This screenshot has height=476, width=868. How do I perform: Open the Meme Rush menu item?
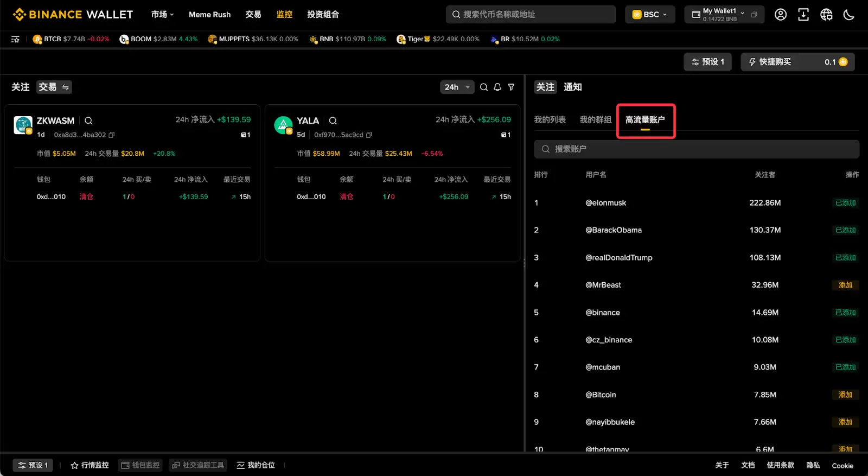coord(209,15)
